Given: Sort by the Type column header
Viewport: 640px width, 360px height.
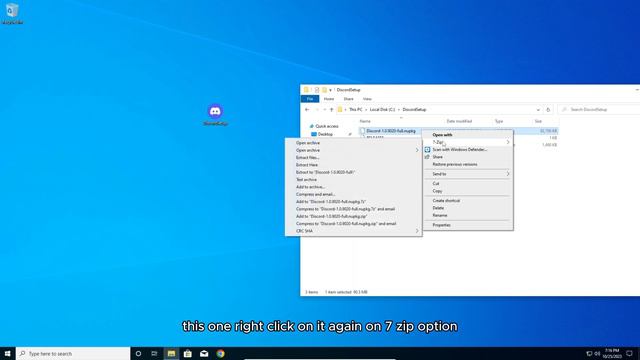Looking at the screenshot, I should (x=499, y=121).
